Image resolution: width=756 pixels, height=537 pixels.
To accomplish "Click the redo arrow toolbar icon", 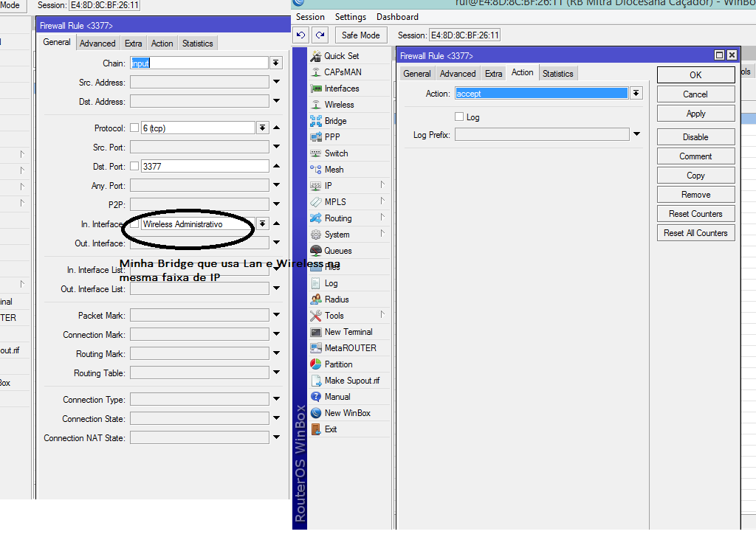I will click(320, 35).
